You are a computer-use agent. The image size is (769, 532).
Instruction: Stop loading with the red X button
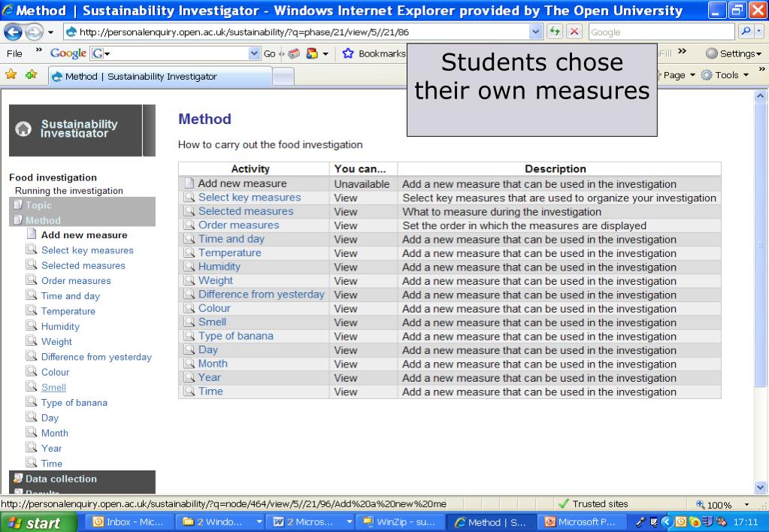[574, 32]
